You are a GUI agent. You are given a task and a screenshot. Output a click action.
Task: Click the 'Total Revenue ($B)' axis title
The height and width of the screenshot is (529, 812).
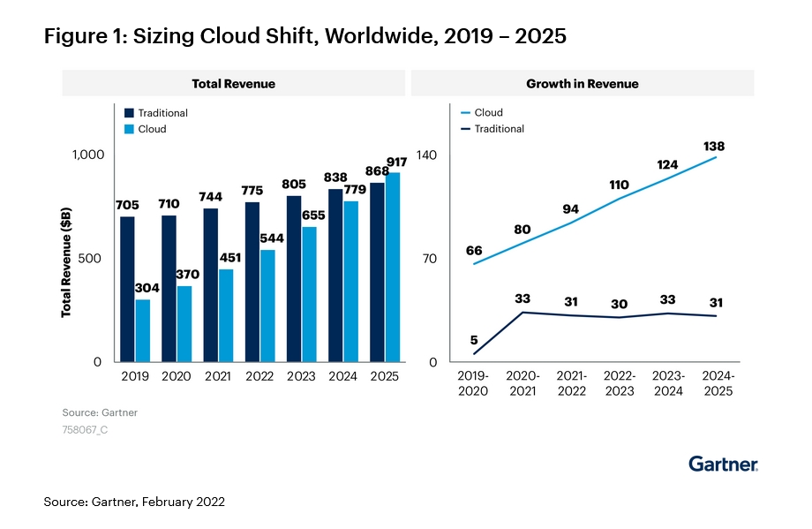point(66,262)
